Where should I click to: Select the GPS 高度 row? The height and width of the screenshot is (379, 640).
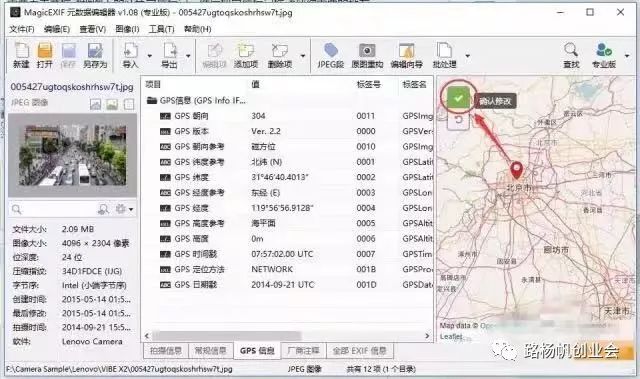288,239
